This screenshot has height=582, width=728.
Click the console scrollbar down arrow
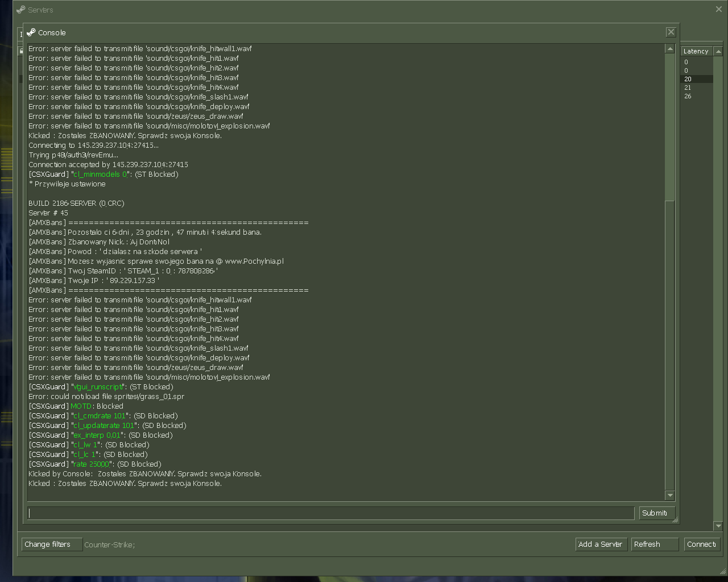(670, 496)
